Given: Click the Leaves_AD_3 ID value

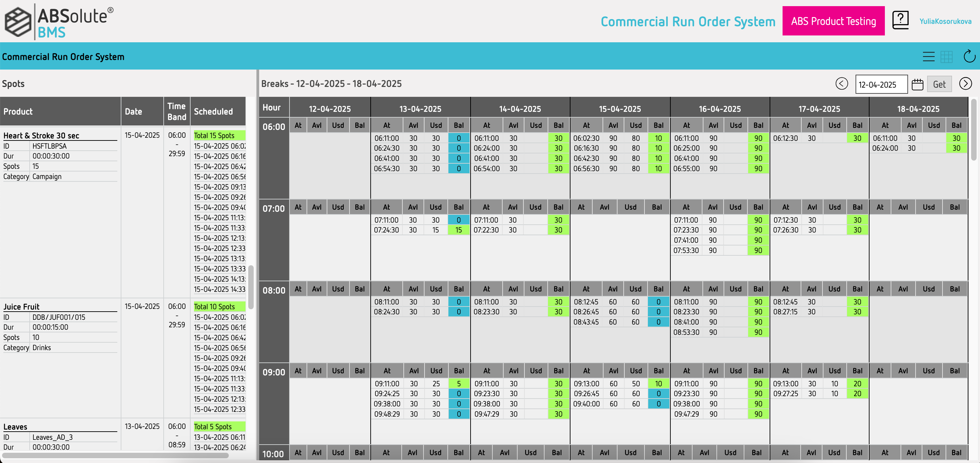Looking at the screenshot, I should [53, 437].
